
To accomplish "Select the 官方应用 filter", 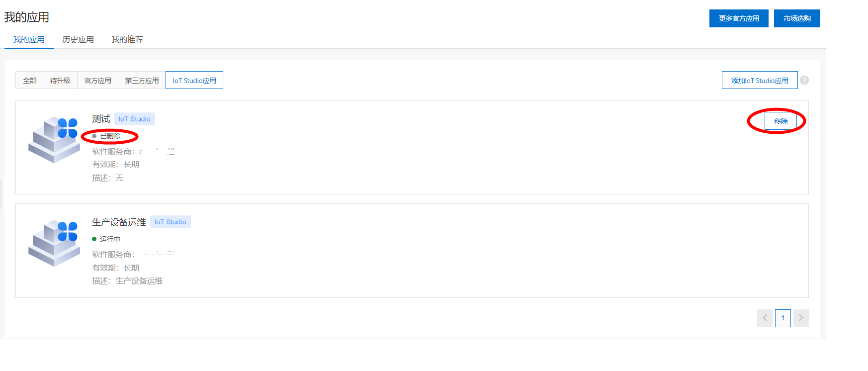I will [x=98, y=80].
